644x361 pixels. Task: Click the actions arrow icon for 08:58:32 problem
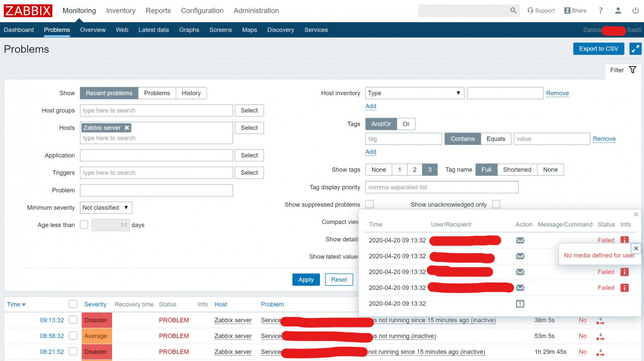600,337
